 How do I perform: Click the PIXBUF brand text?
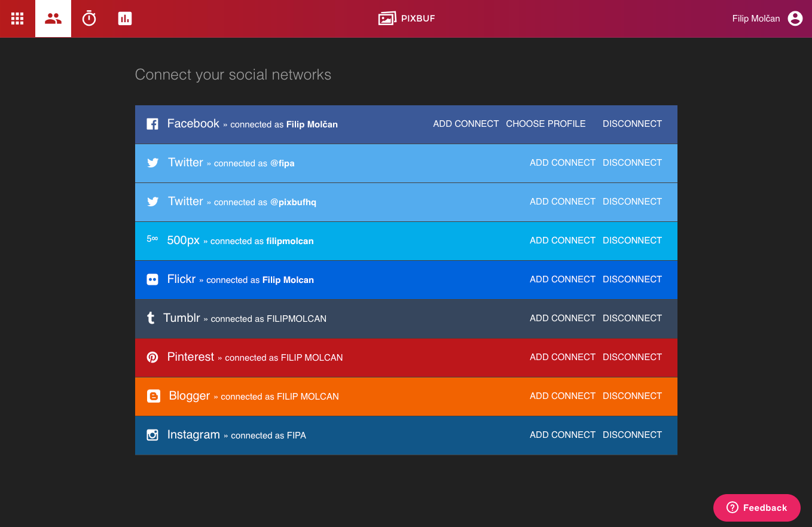(x=418, y=19)
